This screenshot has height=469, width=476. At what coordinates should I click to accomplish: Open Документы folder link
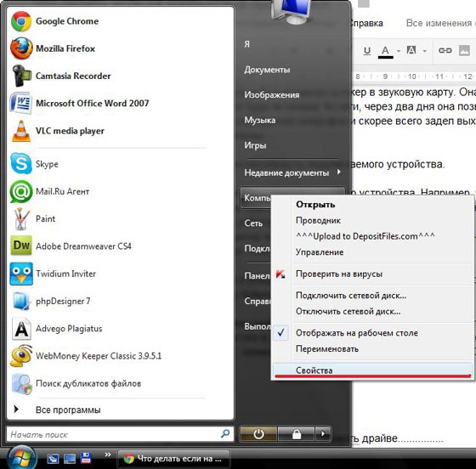[267, 70]
